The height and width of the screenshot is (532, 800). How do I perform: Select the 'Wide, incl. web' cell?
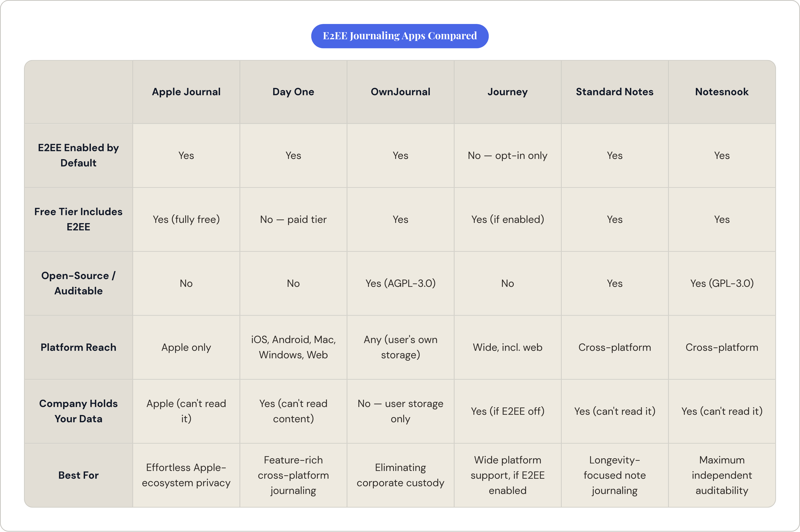click(507, 347)
